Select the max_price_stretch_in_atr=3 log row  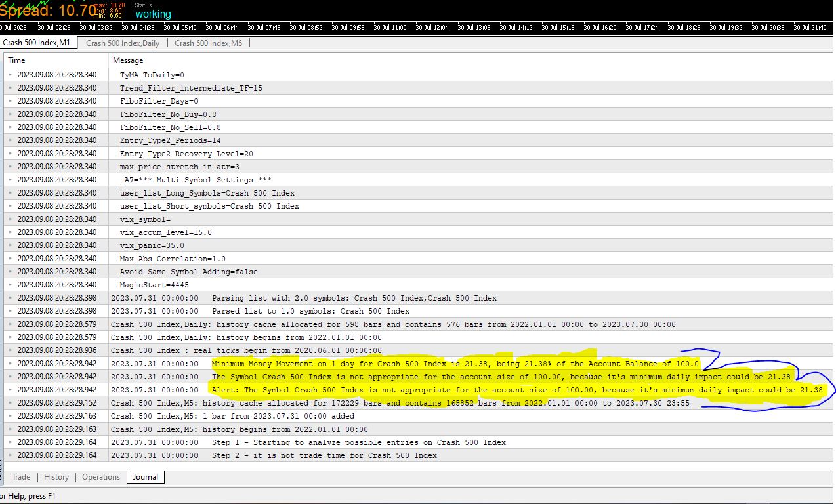pyautogui.click(x=419, y=167)
